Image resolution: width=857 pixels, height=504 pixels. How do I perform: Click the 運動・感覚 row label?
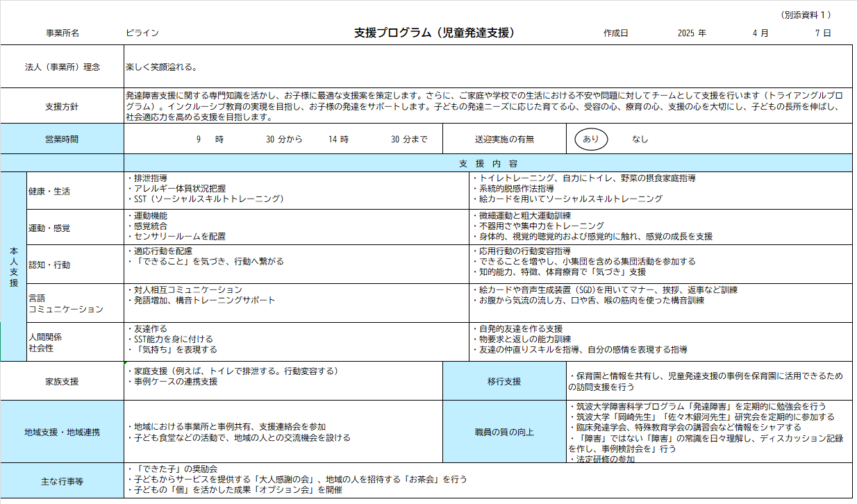coord(49,228)
